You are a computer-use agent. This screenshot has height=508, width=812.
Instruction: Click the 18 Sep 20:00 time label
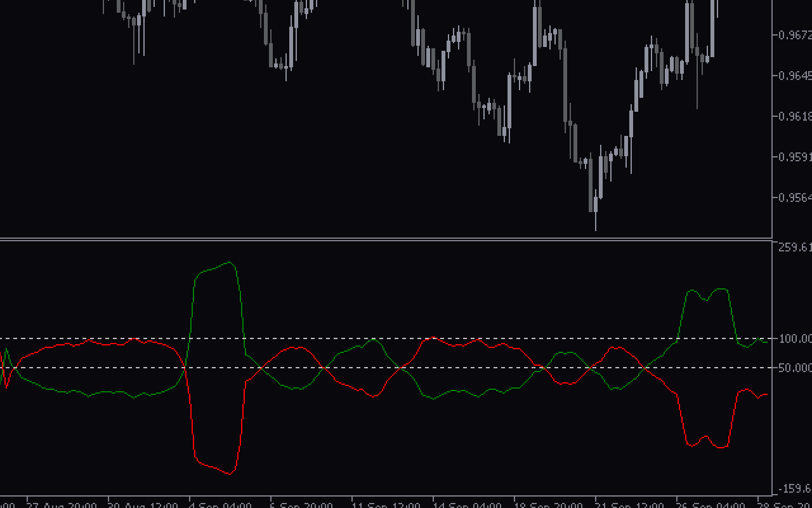[x=547, y=505]
